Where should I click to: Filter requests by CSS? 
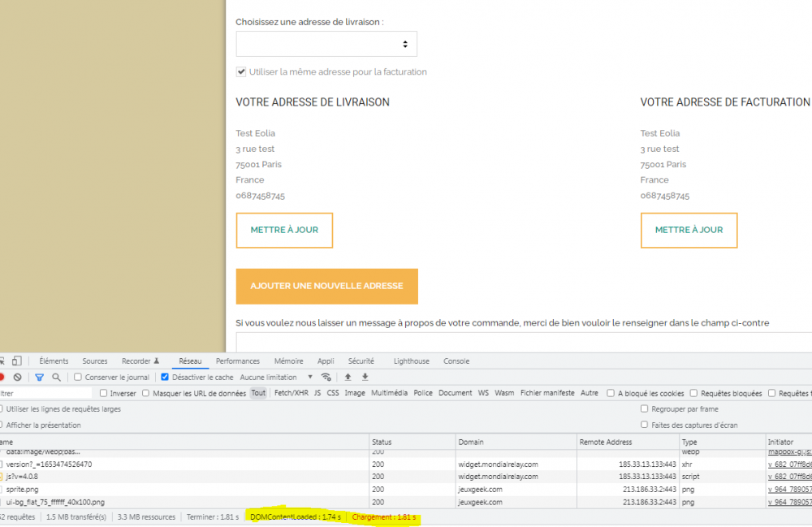pos(333,393)
